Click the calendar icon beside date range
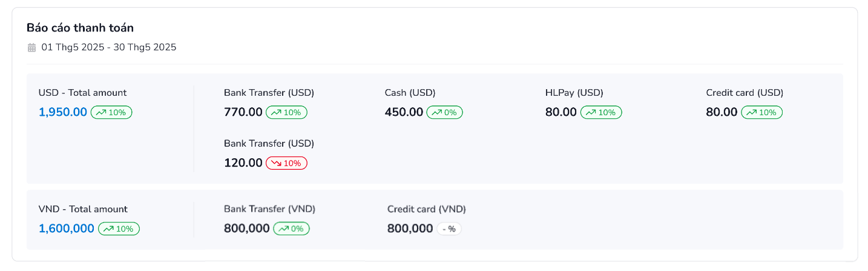The width and height of the screenshot is (868, 271). tap(31, 47)
